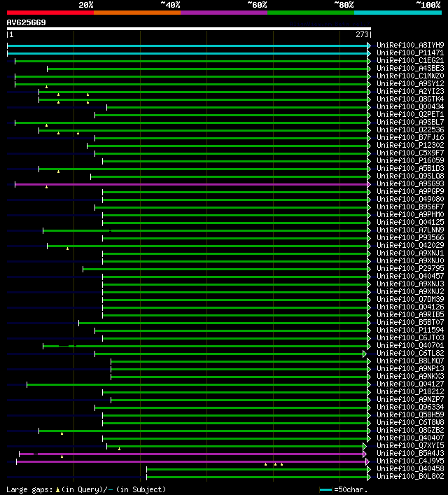Viewport: 448px width, 495px height.
Task: Select the UniRef100_Q2PET1 label
Action: [410, 114]
